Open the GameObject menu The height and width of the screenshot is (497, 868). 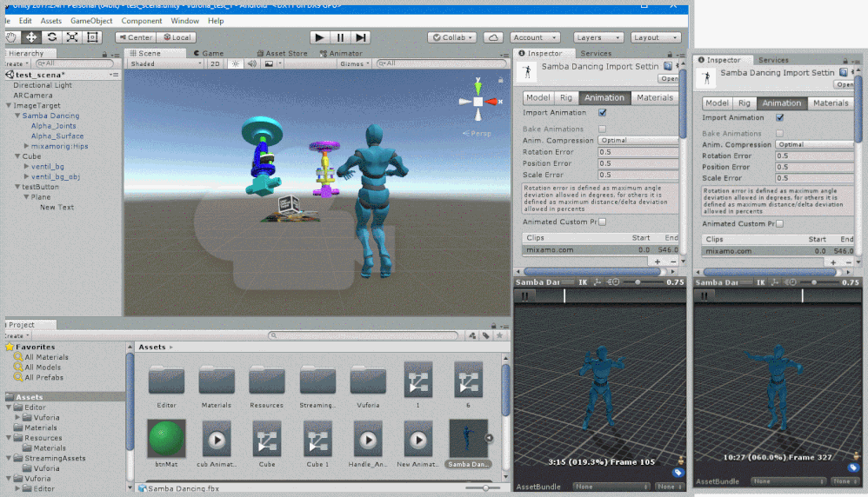(x=91, y=21)
